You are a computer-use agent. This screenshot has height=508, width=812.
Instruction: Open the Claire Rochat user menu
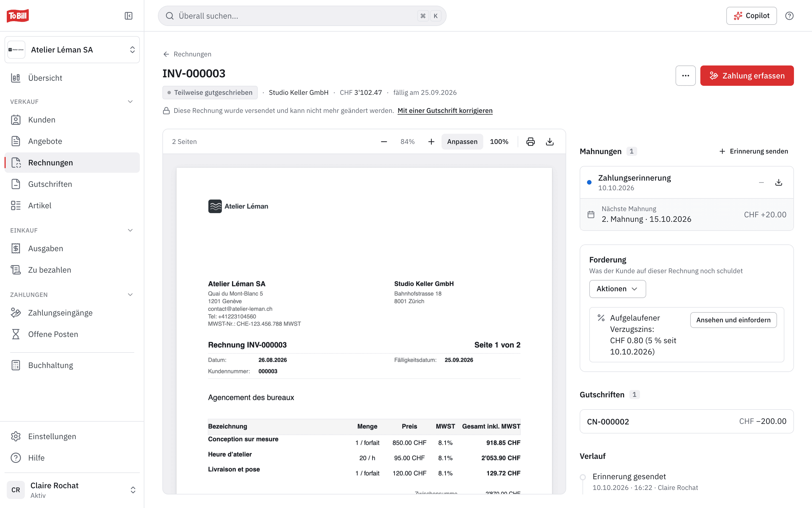point(72,490)
